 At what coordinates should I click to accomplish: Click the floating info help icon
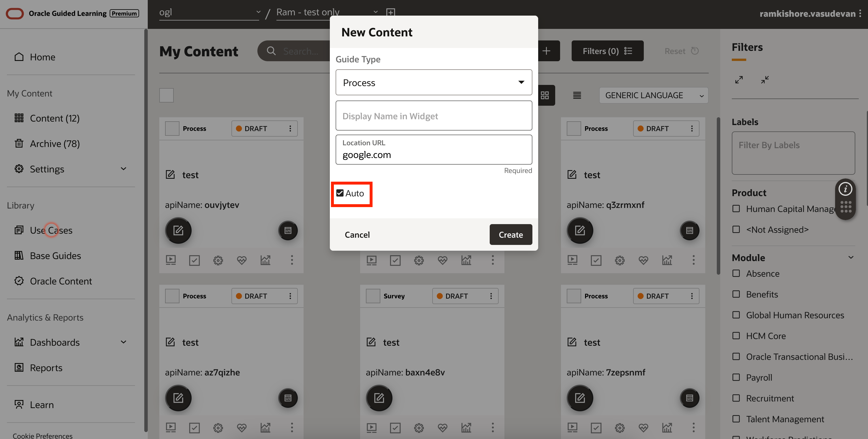pyautogui.click(x=845, y=189)
